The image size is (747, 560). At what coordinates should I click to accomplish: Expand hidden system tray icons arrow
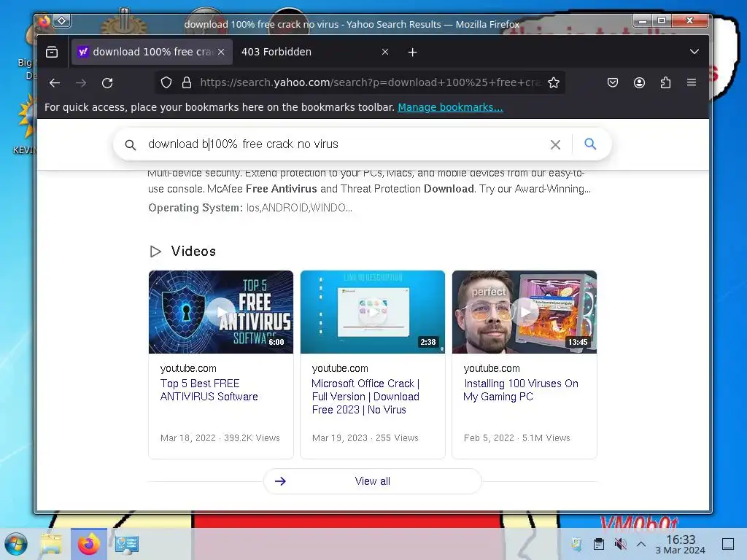[x=641, y=543]
